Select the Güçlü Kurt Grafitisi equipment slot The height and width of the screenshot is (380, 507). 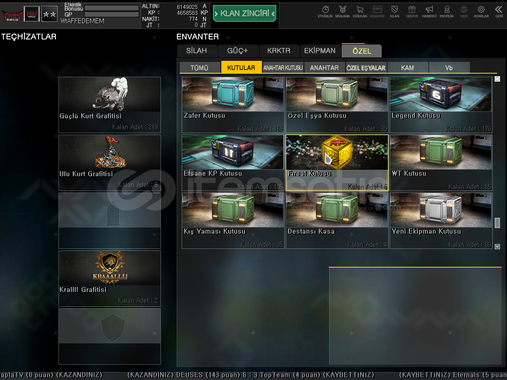pos(110,105)
